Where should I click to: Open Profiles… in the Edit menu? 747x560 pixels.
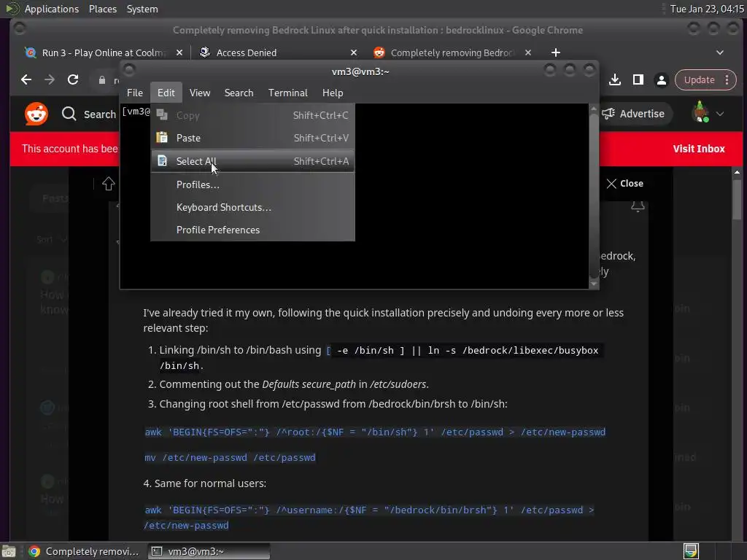252,184
